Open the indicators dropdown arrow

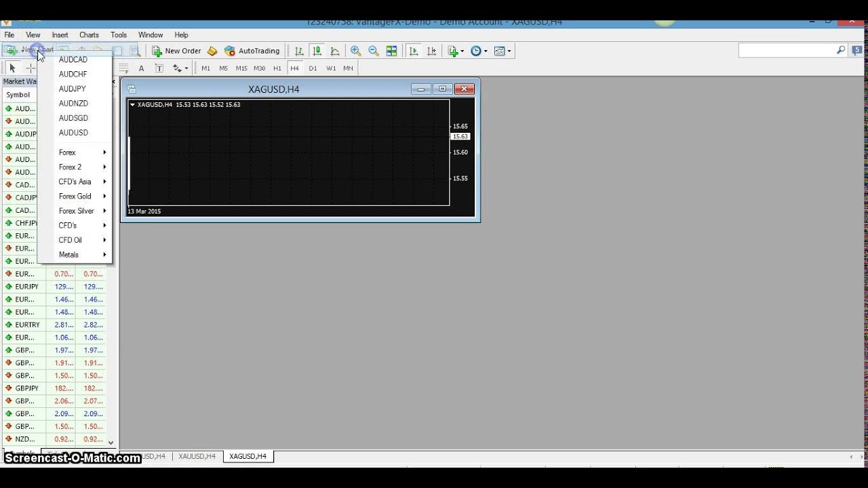[x=462, y=51]
